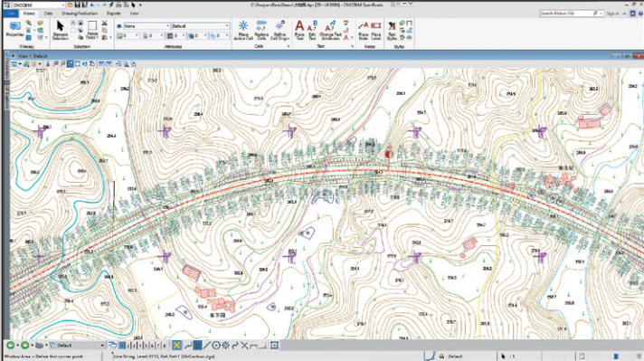The image size is (644, 361).
Task: Toggle the AccuSnap X button in snap bar
Action: [x=176, y=346]
